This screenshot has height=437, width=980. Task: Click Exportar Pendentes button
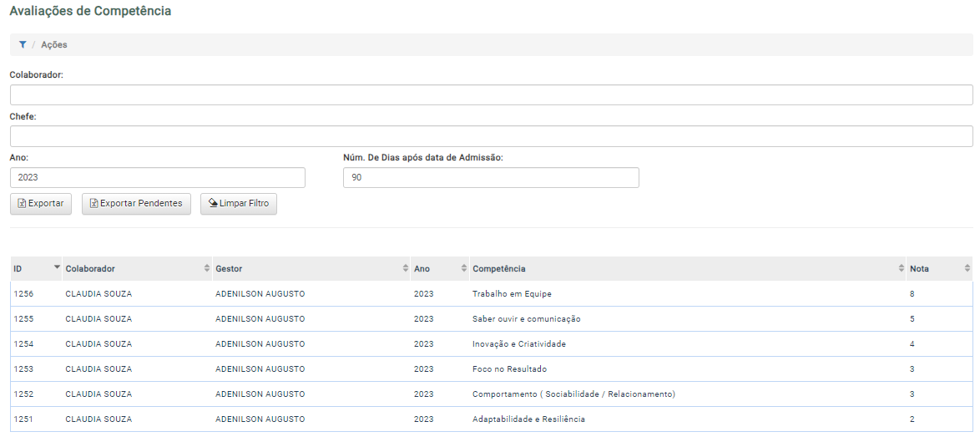(136, 204)
